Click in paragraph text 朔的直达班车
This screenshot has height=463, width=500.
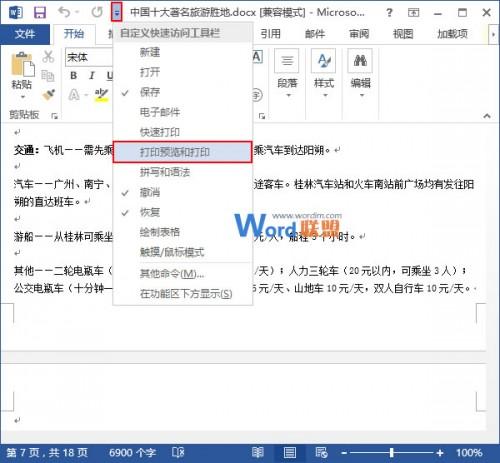point(47,201)
